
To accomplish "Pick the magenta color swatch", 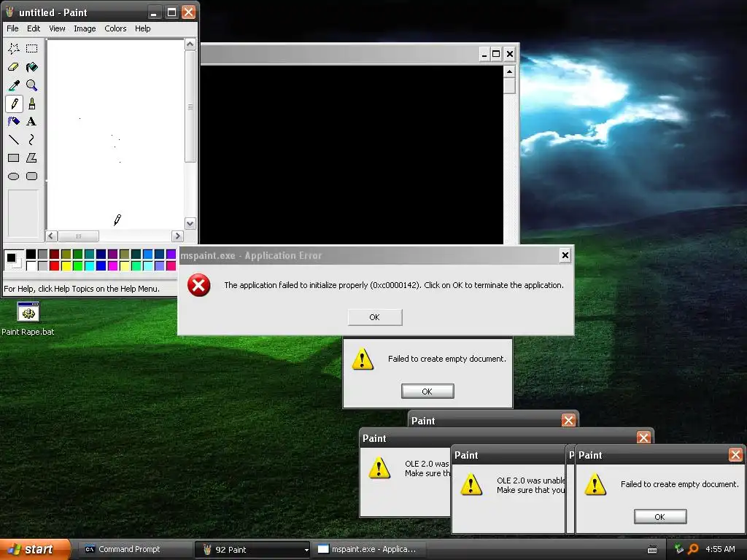I will [x=112, y=265].
